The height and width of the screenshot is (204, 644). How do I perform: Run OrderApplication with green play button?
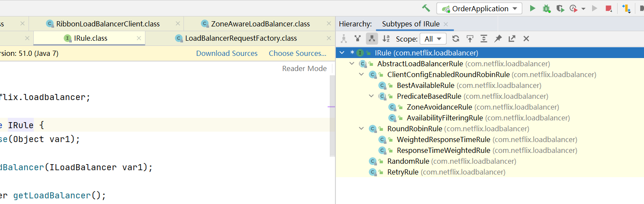[532, 8]
